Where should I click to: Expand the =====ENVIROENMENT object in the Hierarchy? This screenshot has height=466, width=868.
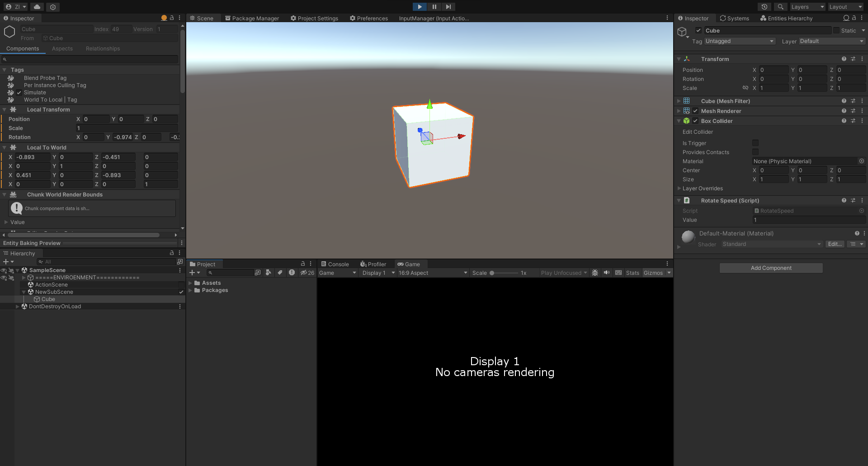24,278
